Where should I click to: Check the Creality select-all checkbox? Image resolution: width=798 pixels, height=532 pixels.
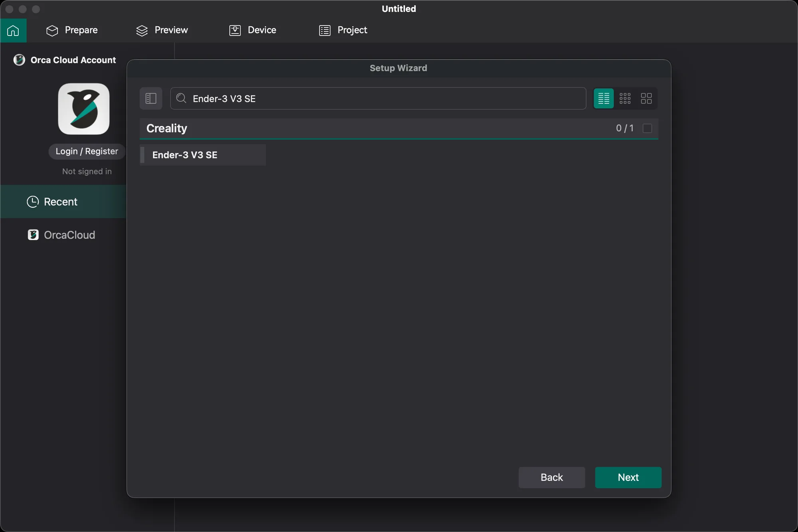[x=647, y=128]
